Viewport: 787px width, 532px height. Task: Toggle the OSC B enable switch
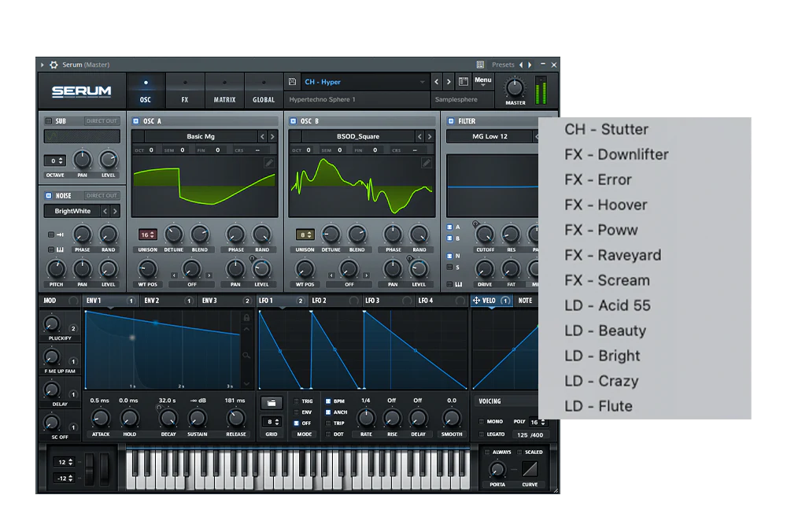294,121
